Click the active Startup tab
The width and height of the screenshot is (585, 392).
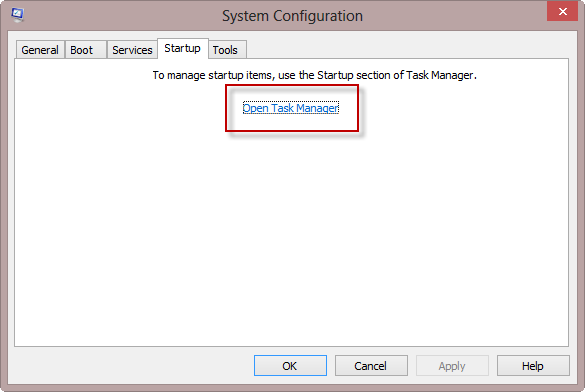[182, 48]
